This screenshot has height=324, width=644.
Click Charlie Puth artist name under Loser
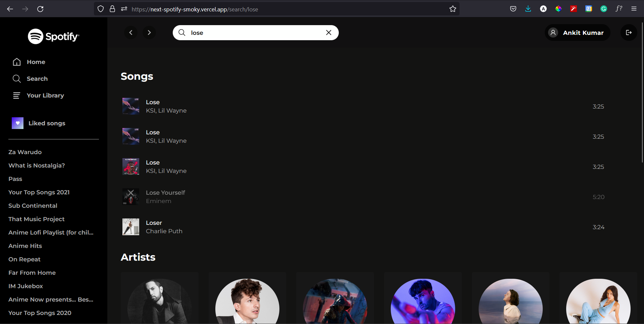point(164,231)
